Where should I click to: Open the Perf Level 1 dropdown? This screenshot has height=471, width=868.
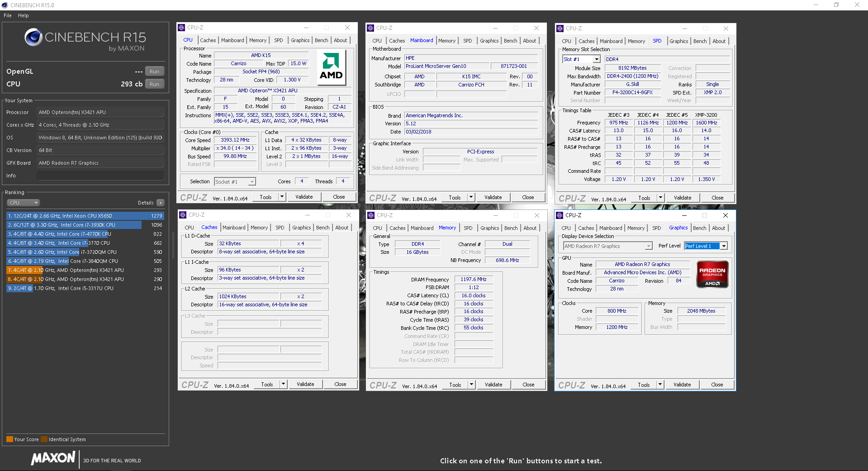pos(706,246)
